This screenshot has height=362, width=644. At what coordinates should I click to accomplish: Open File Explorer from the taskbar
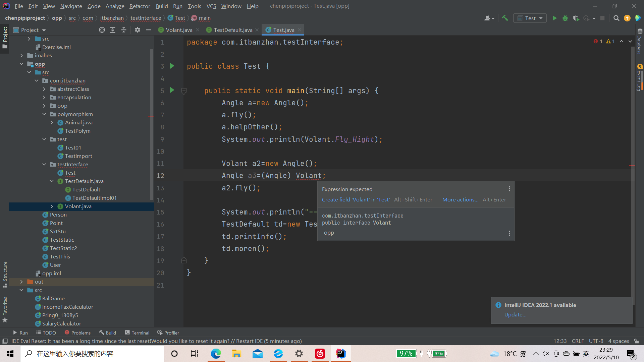pos(236,354)
